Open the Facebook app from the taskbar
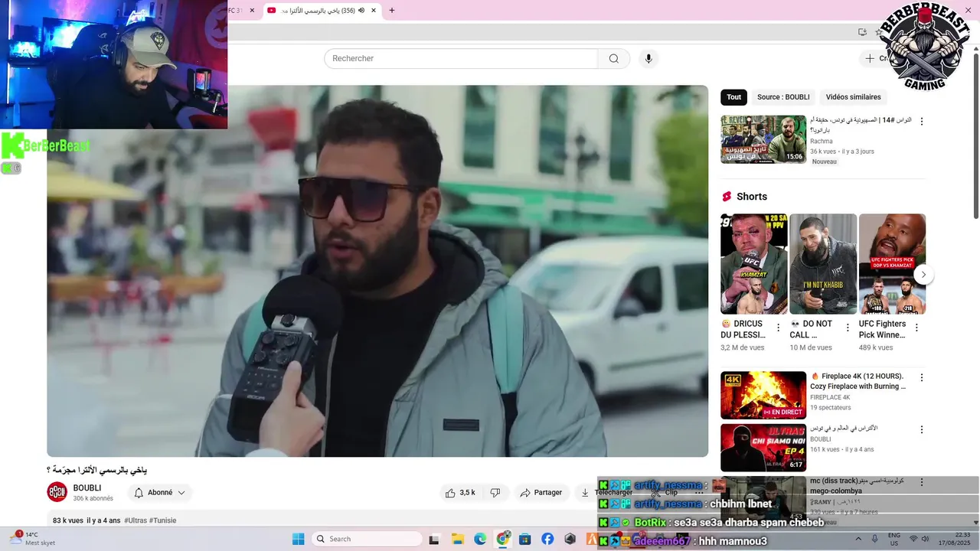Image resolution: width=980 pixels, height=551 pixels. point(547,539)
